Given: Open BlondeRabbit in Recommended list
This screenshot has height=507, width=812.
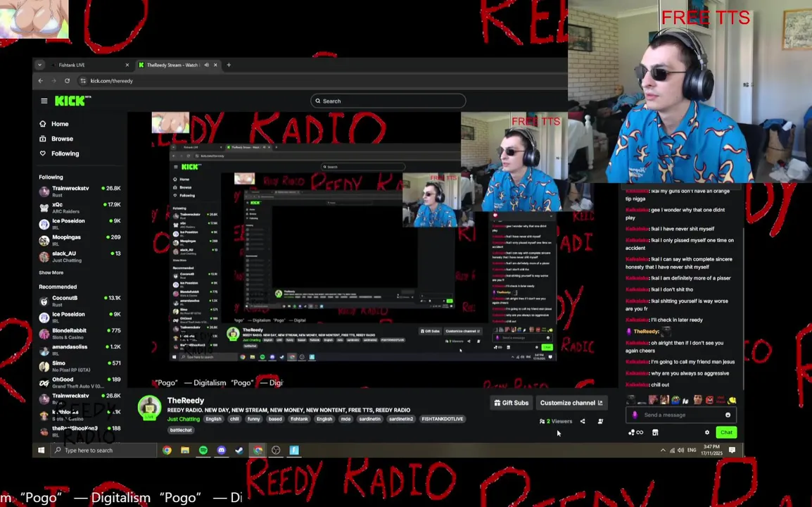Looking at the screenshot, I should [80, 333].
